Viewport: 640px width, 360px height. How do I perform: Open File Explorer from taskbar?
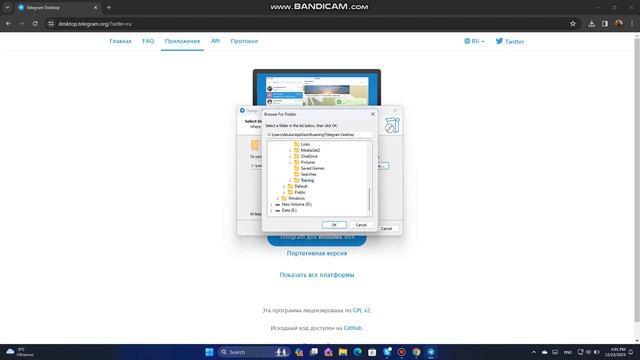point(343,352)
